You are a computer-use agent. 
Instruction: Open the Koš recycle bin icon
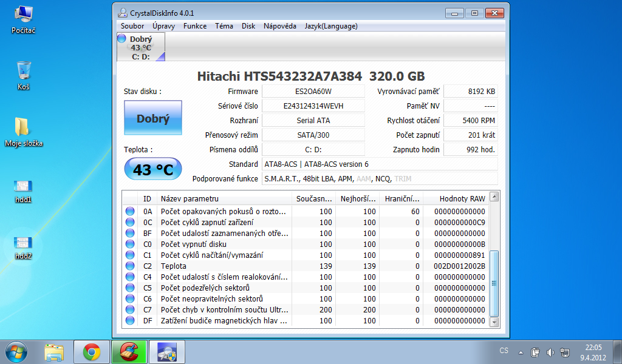[24, 76]
